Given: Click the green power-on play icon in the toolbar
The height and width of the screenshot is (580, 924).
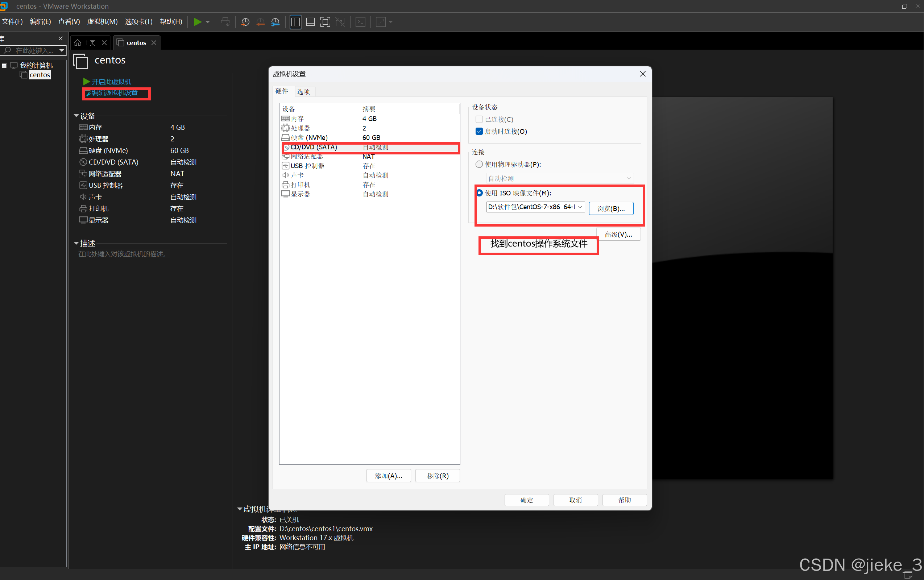Looking at the screenshot, I should click(197, 22).
